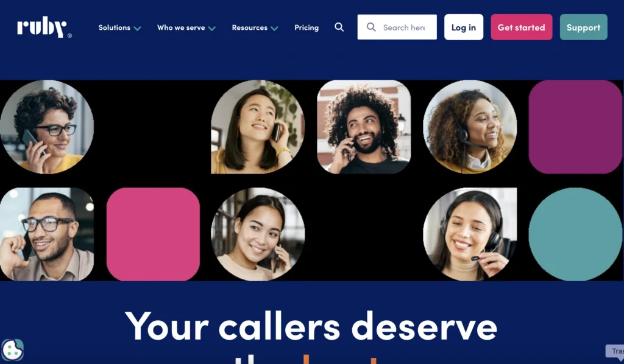Click the purple rounded square tile
Image resolution: width=624 pixels, height=364 pixels.
pyautogui.click(x=575, y=127)
